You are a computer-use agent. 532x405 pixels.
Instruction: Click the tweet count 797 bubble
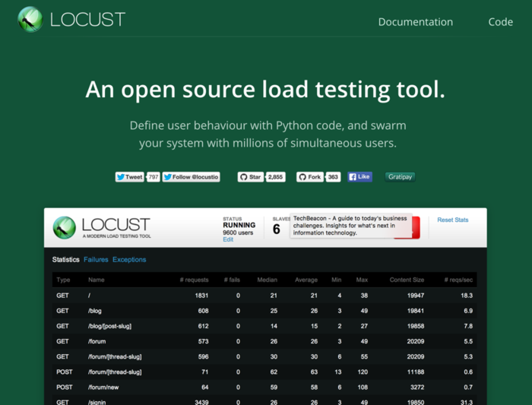tap(154, 177)
